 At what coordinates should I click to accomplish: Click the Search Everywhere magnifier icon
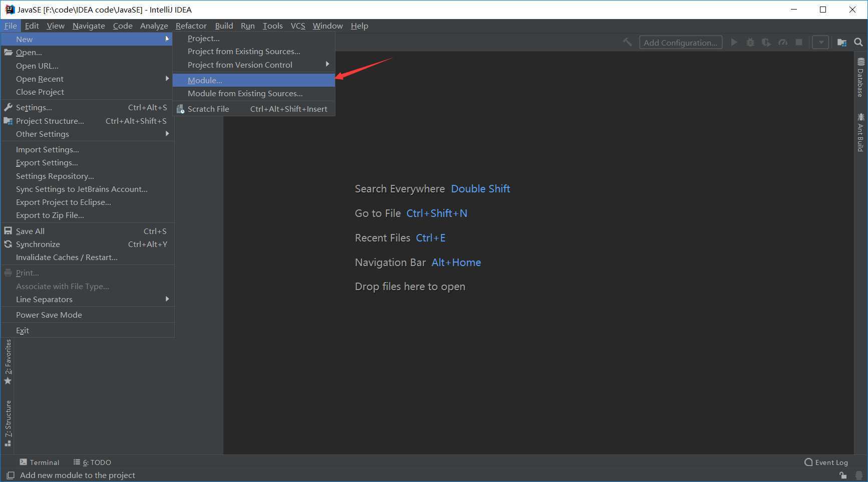tap(858, 42)
